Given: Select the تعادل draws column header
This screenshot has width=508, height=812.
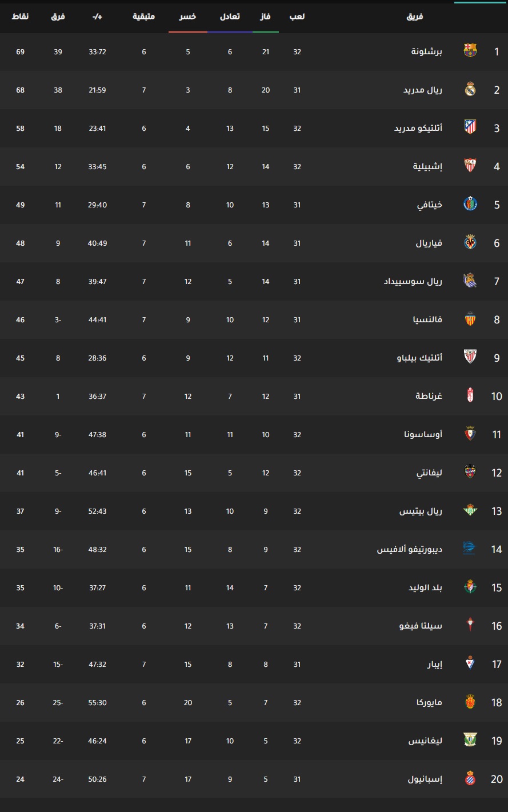Looking at the screenshot, I should [x=230, y=17].
